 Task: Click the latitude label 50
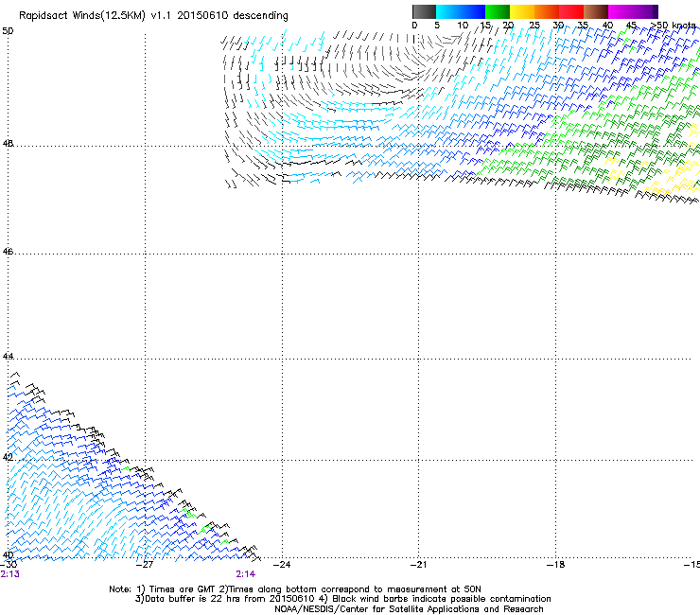[8, 31]
